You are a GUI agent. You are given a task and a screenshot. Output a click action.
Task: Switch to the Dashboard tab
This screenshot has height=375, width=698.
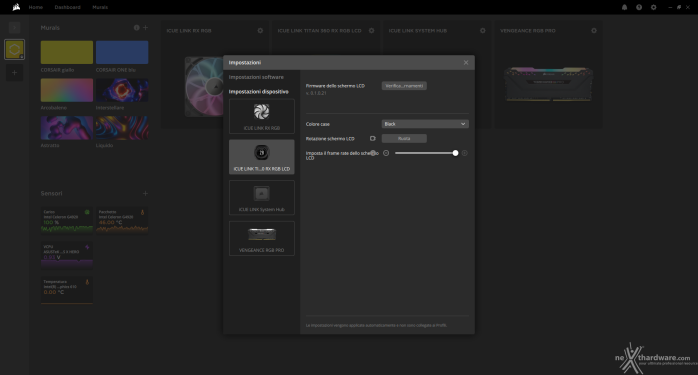(68, 7)
